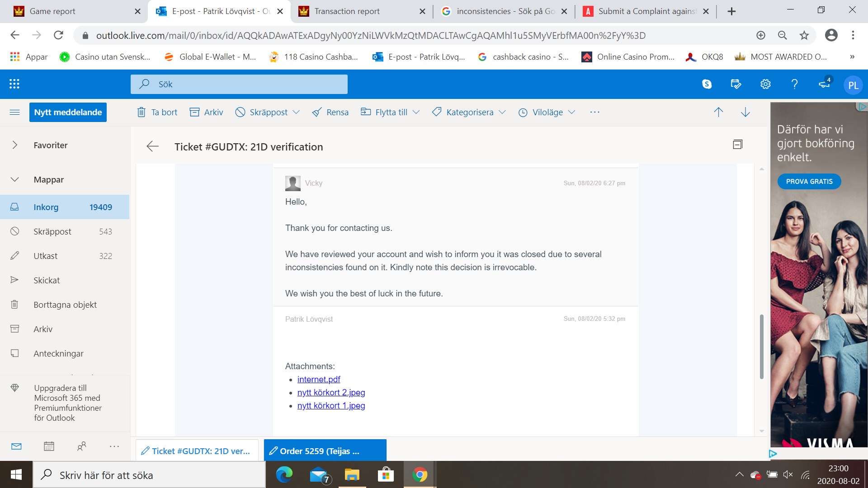The width and height of the screenshot is (868, 488).
Task: Click Rensa sweep button
Action: (330, 112)
